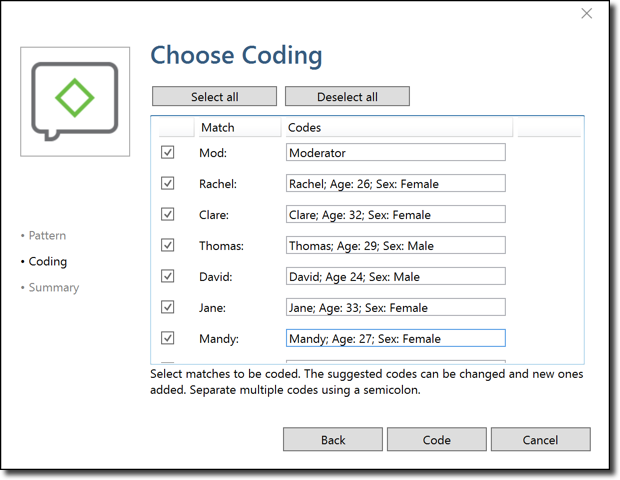Toggle the David match checkbox
The height and width of the screenshot is (480, 620).
168,277
